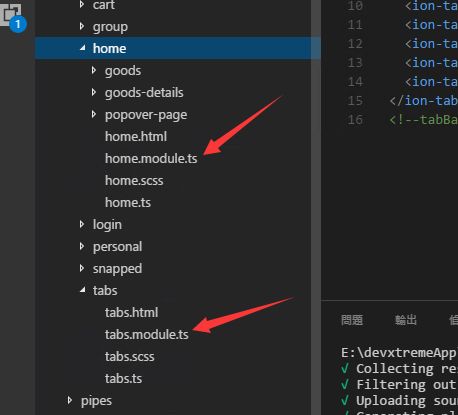Collapse the tabs folder arrow
Image resolution: width=458 pixels, height=415 pixels.
point(83,290)
